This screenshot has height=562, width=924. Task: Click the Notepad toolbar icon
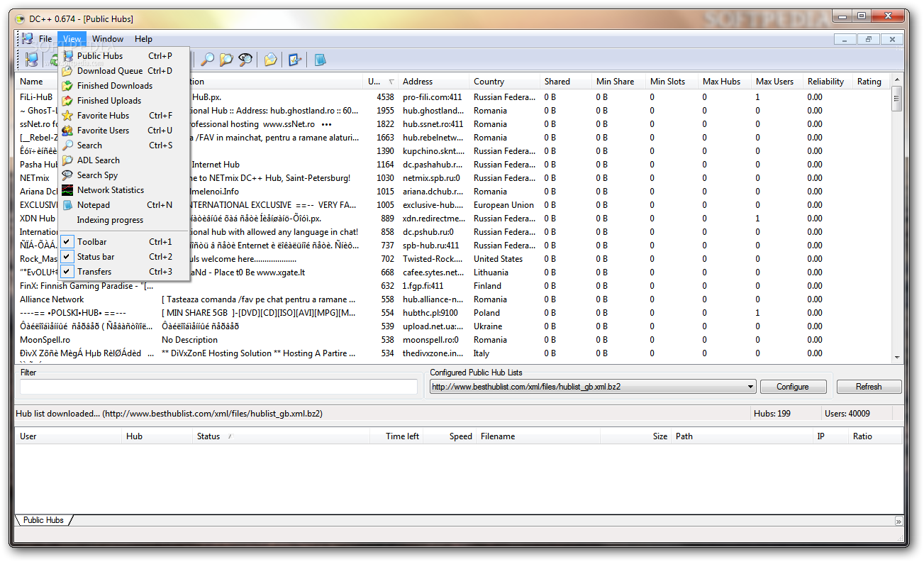coord(320,60)
